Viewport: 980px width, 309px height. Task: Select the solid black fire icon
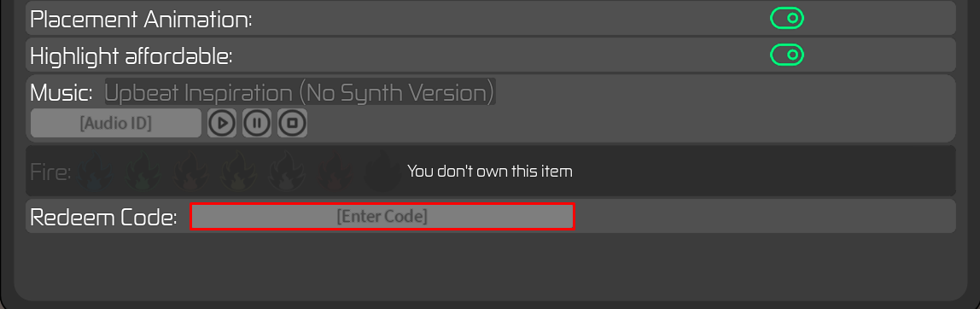[382, 172]
